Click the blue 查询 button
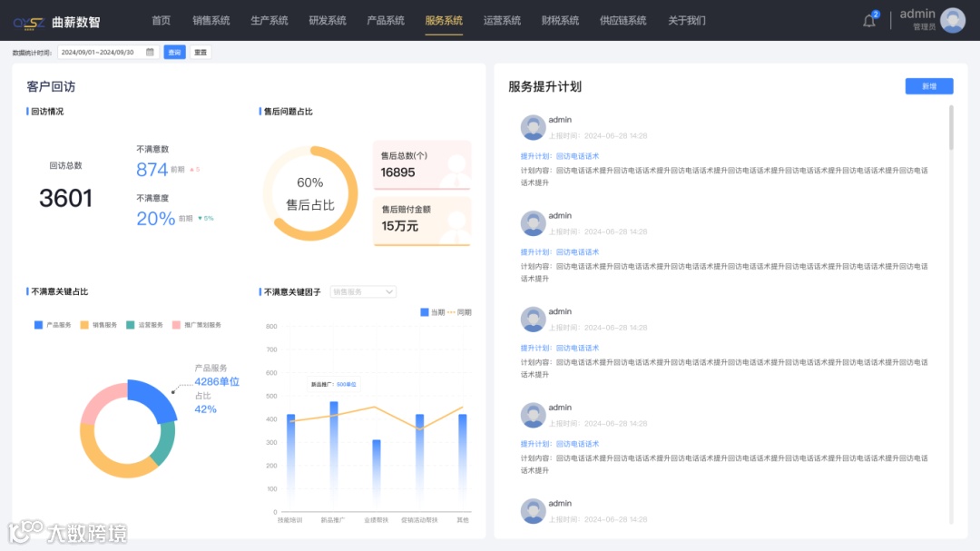 click(x=174, y=52)
